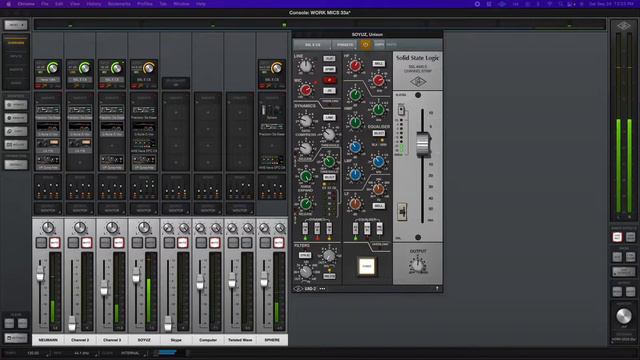640x360 pixels.
Task: Unmute Channel 2
Action: [87, 243]
